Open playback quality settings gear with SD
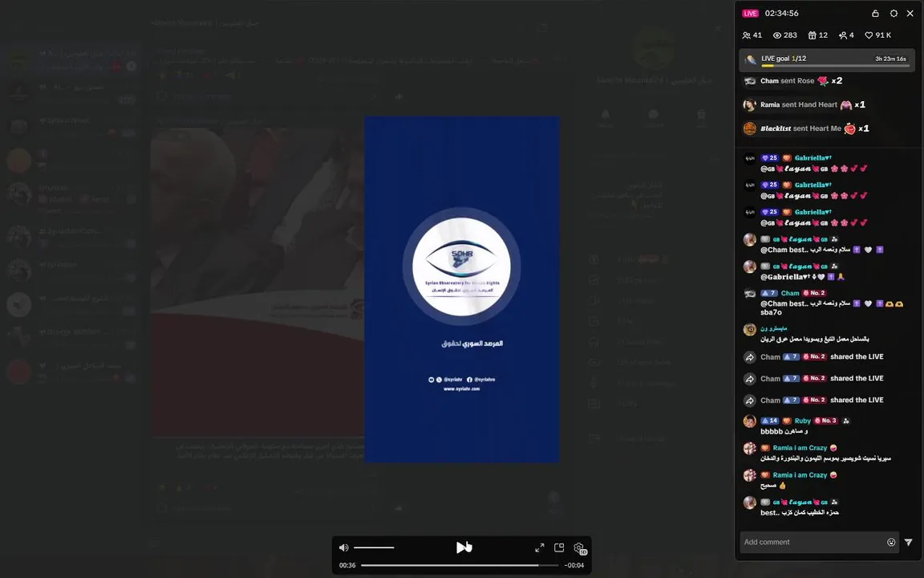Image resolution: width=924 pixels, height=578 pixels. click(x=579, y=548)
